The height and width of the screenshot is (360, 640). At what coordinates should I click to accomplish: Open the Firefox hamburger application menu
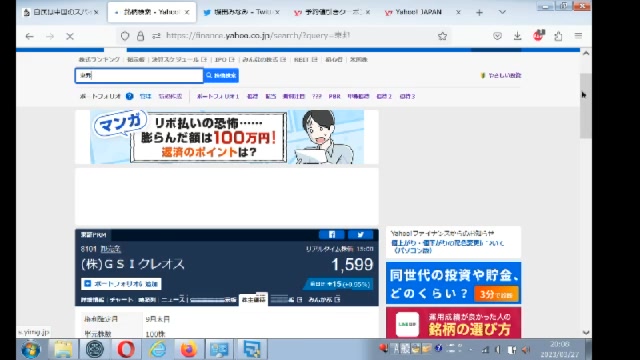click(x=578, y=36)
